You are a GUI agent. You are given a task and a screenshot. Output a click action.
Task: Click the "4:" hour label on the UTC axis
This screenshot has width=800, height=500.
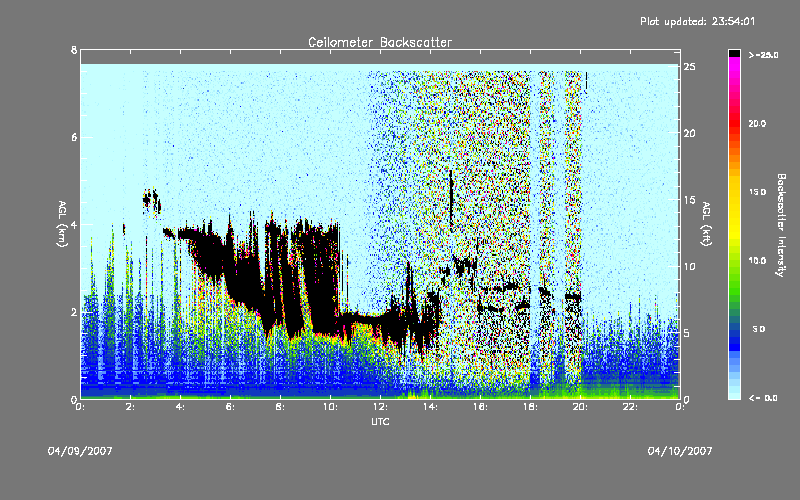[x=181, y=407]
